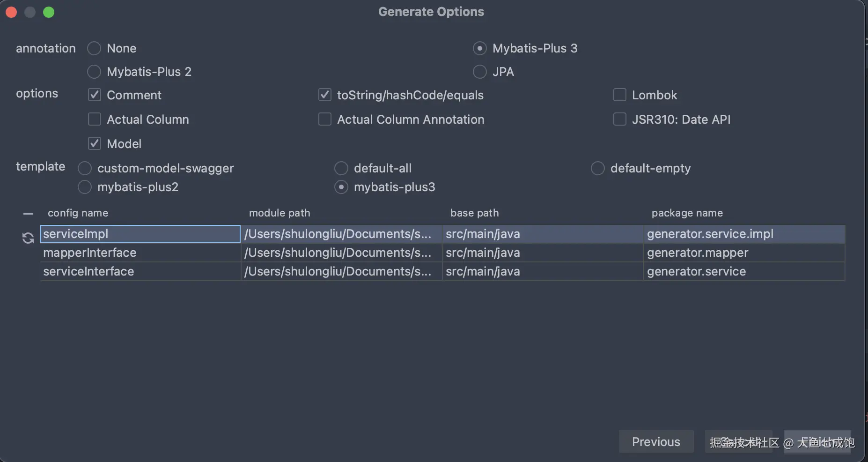Select Mybatis-Plus 2 annotation
Image resolution: width=868 pixels, height=462 pixels.
click(x=94, y=72)
